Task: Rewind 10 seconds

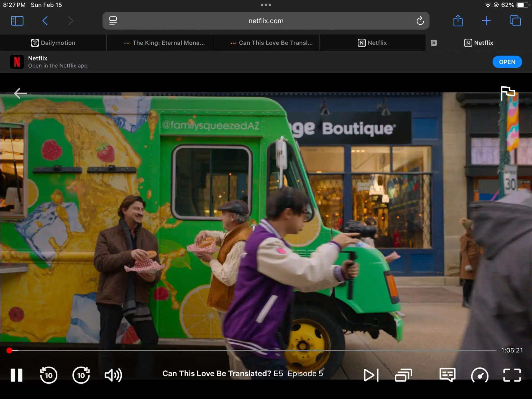Action: coord(48,375)
